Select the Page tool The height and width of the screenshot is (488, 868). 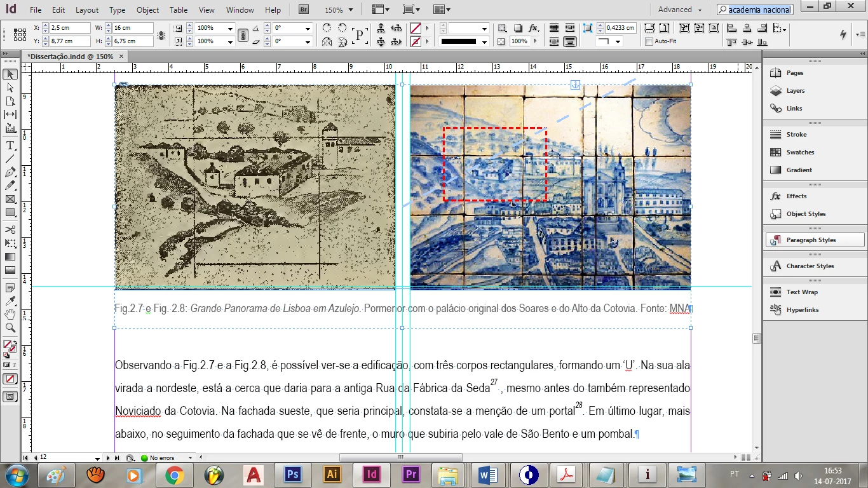coord(10,101)
